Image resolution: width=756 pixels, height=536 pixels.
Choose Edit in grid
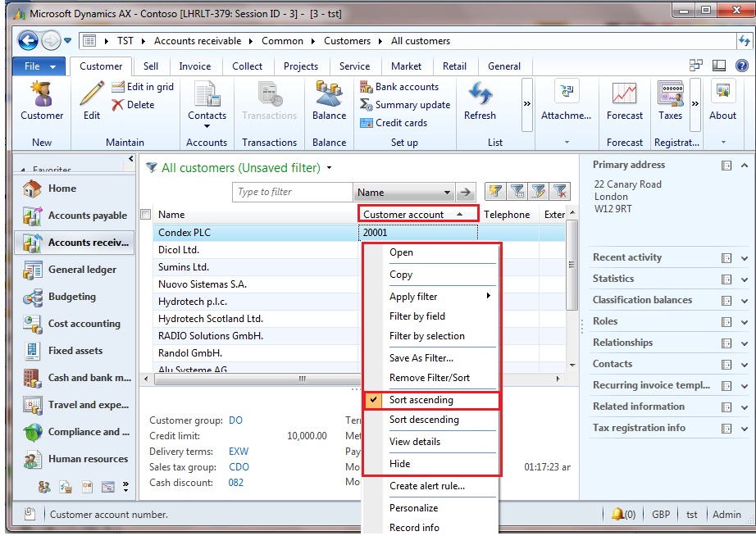pos(143,87)
